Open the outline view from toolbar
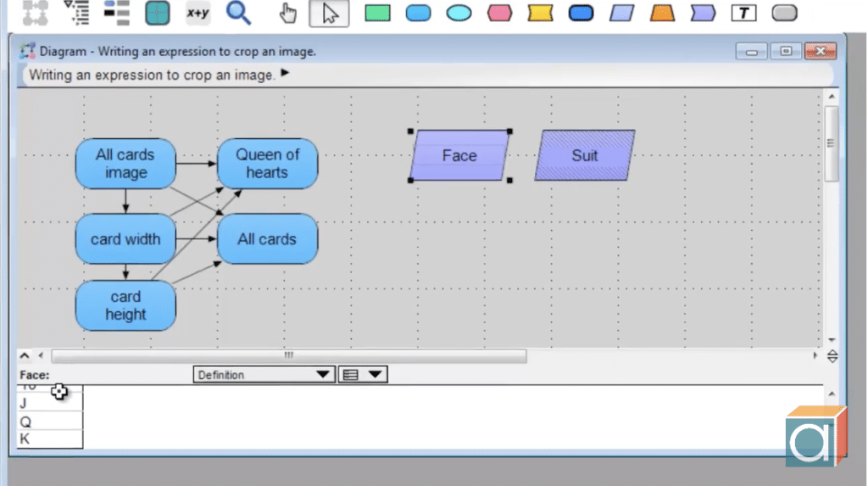 (76, 13)
